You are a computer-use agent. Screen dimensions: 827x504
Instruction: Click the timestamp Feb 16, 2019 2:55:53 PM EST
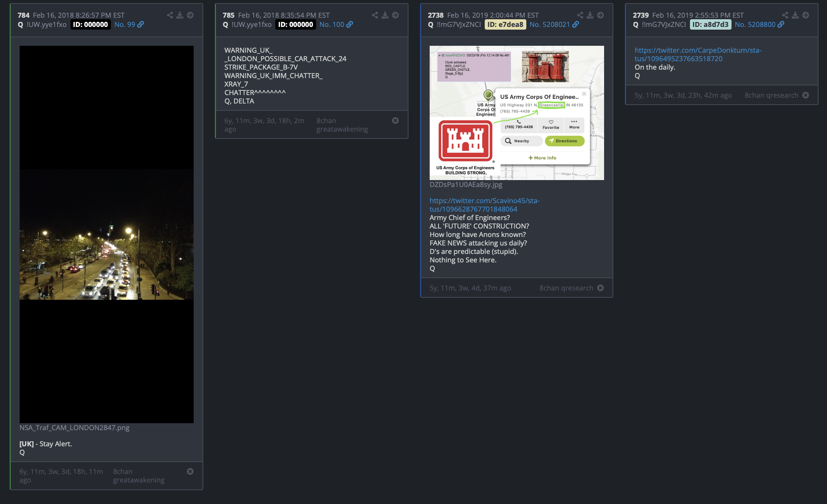point(698,15)
